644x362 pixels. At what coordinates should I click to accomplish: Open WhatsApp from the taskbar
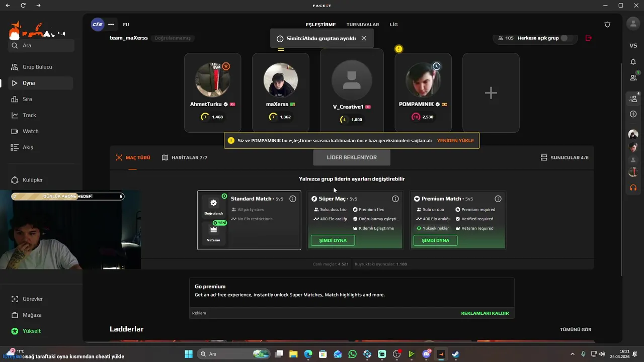[x=352, y=354]
